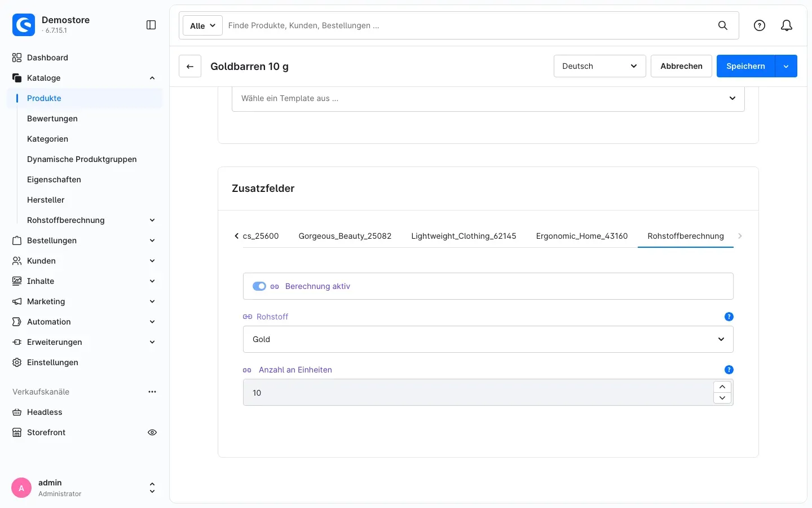
Task: Open the Deutsch language dropdown
Action: [x=600, y=66]
